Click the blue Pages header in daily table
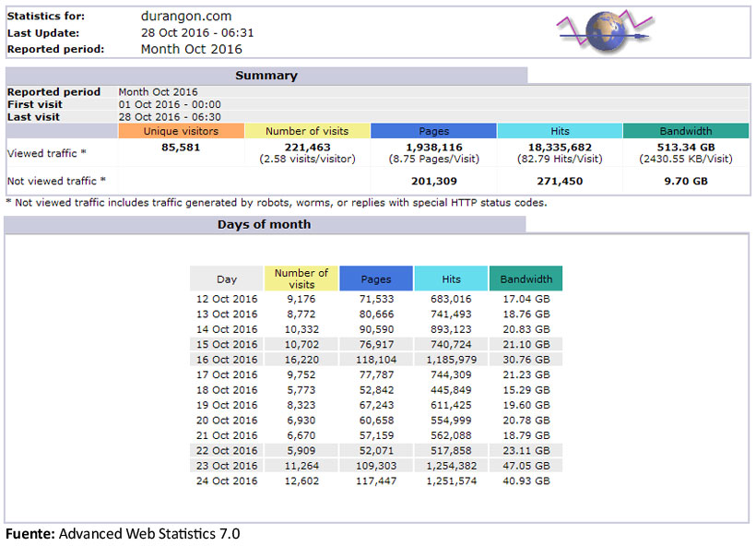Image resolution: width=756 pixels, height=546 pixels. [x=375, y=279]
